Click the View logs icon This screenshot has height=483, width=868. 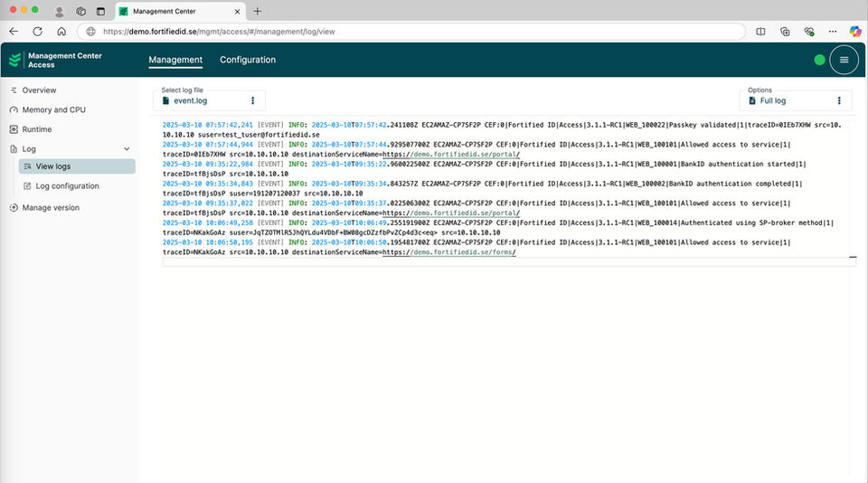click(27, 166)
